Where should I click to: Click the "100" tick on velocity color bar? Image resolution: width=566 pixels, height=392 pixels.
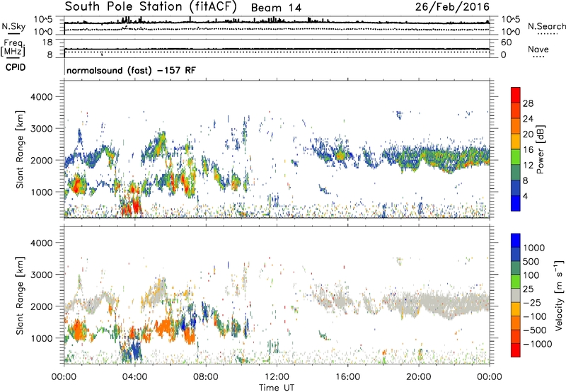pos(531,275)
